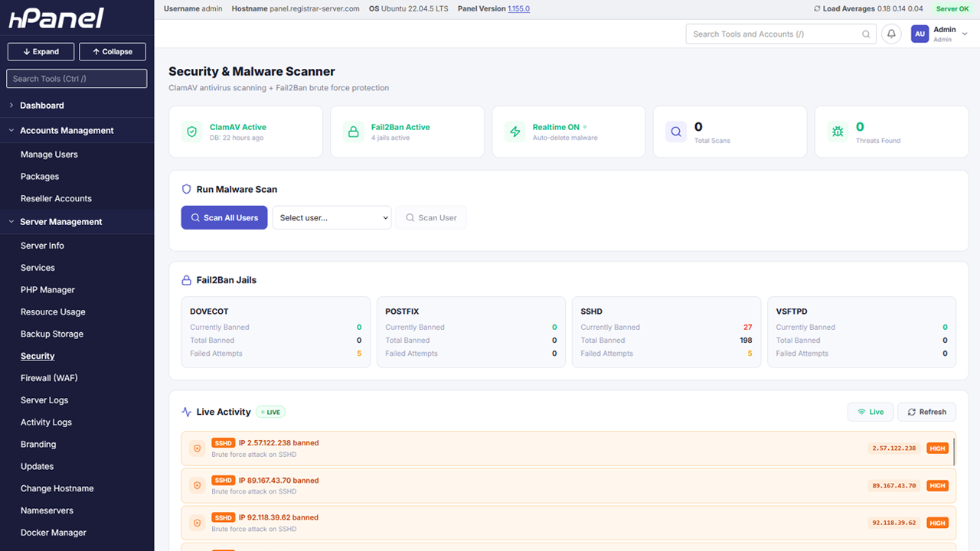Click the Server OK status badge
980x551 pixels.
coord(953,9)
